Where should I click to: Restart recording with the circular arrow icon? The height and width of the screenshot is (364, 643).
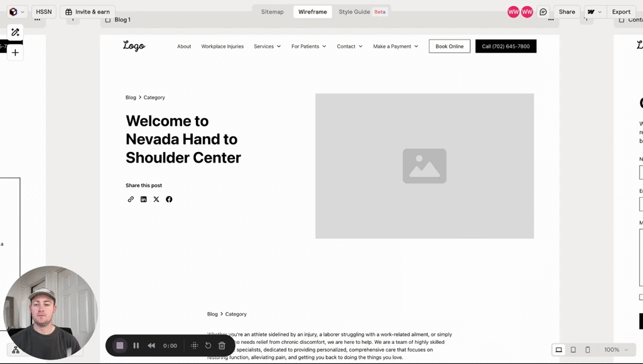point(208,346)
